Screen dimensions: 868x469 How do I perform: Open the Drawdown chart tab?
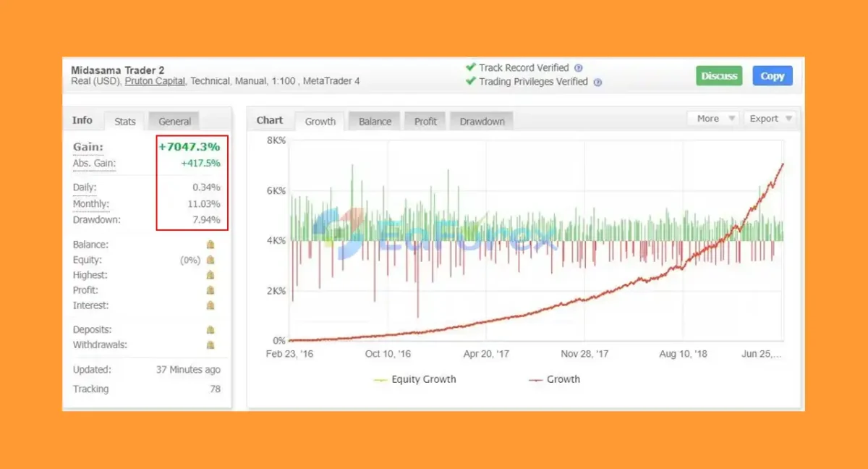[x=482, y=121]
